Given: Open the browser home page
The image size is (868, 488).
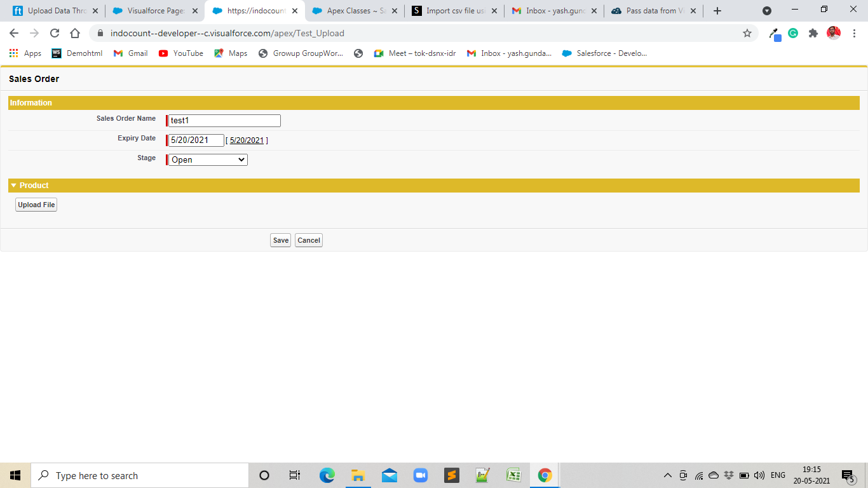Looking at the screenshot, I should [75, 33].
